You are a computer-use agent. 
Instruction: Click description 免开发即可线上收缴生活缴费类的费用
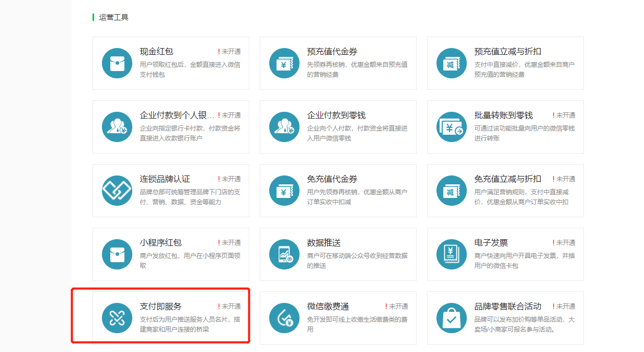(x=358, y=324)
